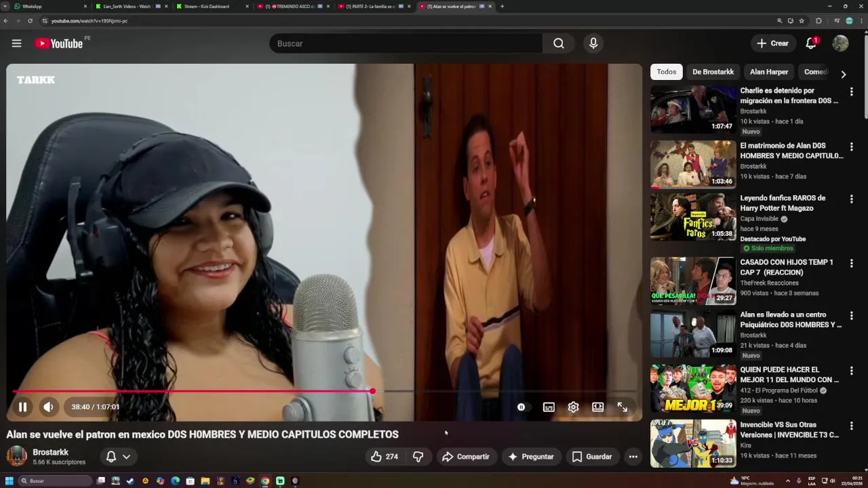Open a new browser tab
The image size is (868, 488).
[502, 6]
